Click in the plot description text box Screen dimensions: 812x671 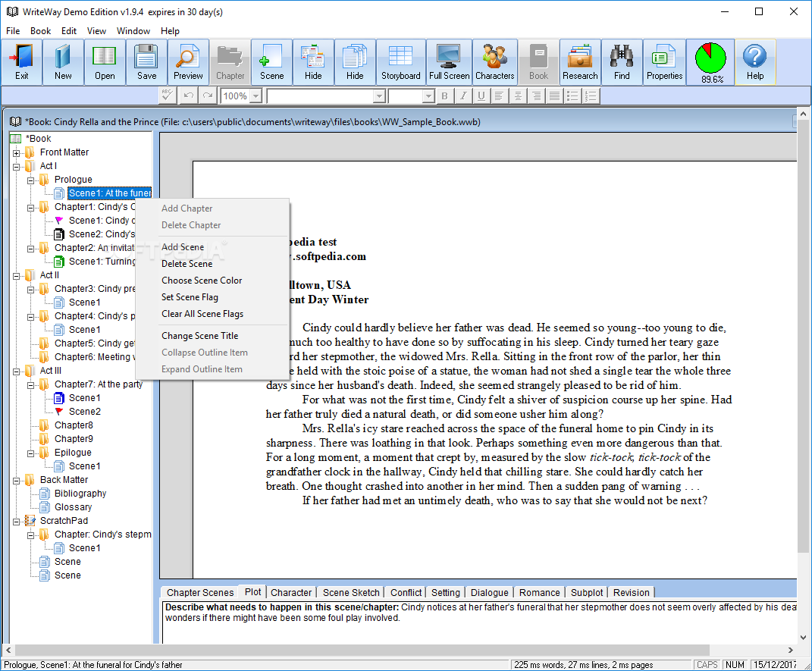[x=479, y=622]
